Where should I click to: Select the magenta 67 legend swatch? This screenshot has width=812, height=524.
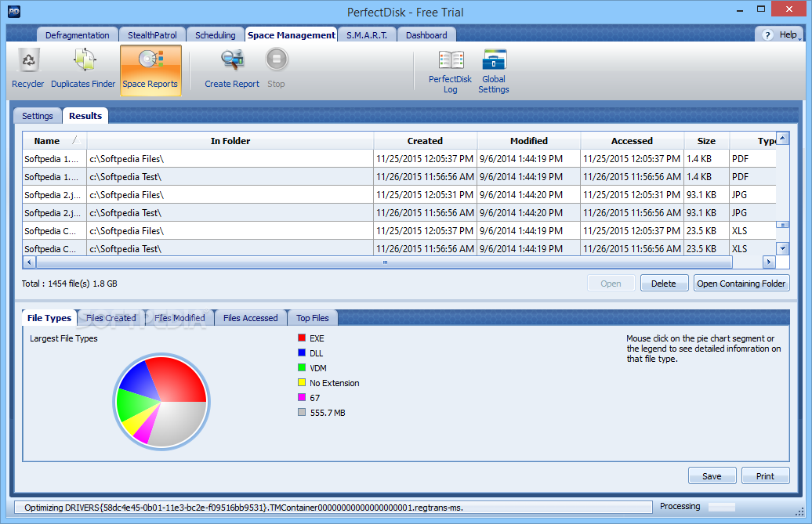coord(302,397)
